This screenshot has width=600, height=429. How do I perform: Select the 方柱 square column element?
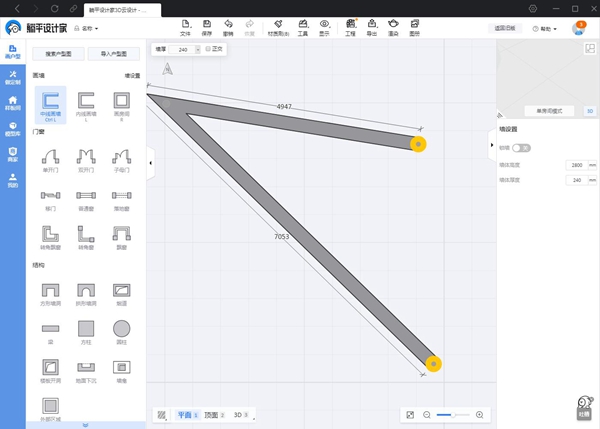[x=87, y=331]
